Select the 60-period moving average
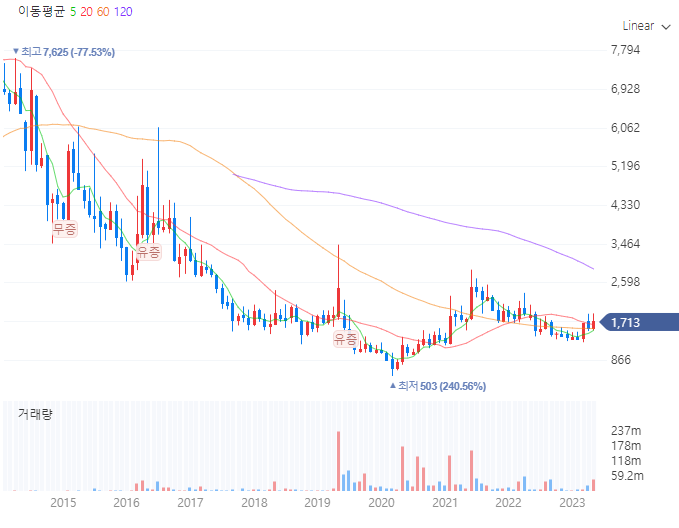 (x=103, y=12)
